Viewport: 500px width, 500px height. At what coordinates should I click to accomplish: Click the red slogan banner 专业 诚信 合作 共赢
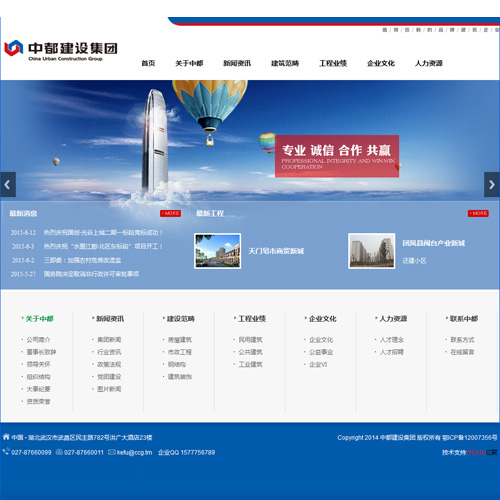point(337,156)
